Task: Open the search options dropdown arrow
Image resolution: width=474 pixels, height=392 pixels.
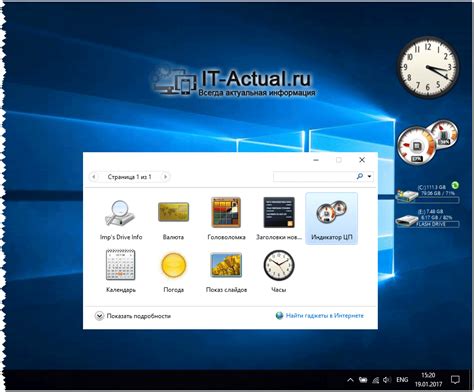Action: click(x=369, y=176)
